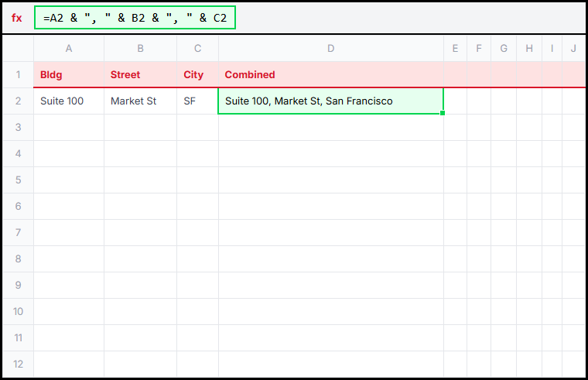Click the Bldg header cell

coord(69,75)
